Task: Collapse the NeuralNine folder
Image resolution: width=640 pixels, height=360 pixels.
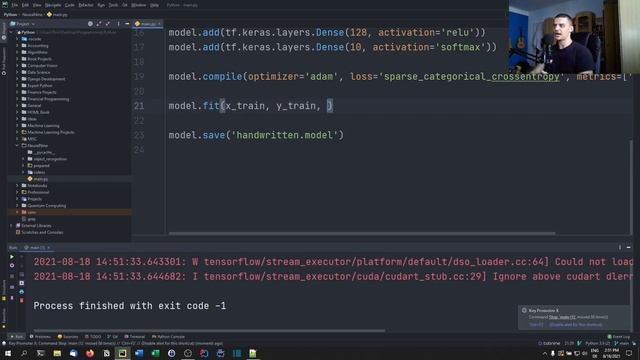Action: (x=18, y=145)
